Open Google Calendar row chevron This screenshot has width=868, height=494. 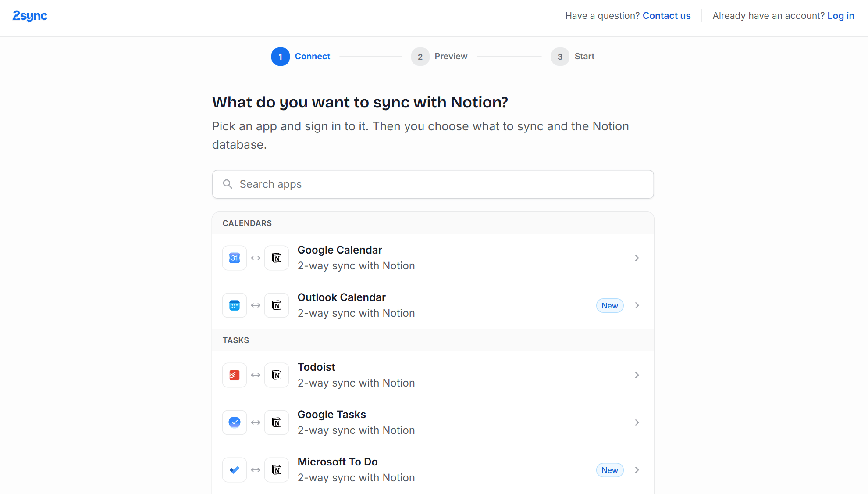(x=637, y=258)
